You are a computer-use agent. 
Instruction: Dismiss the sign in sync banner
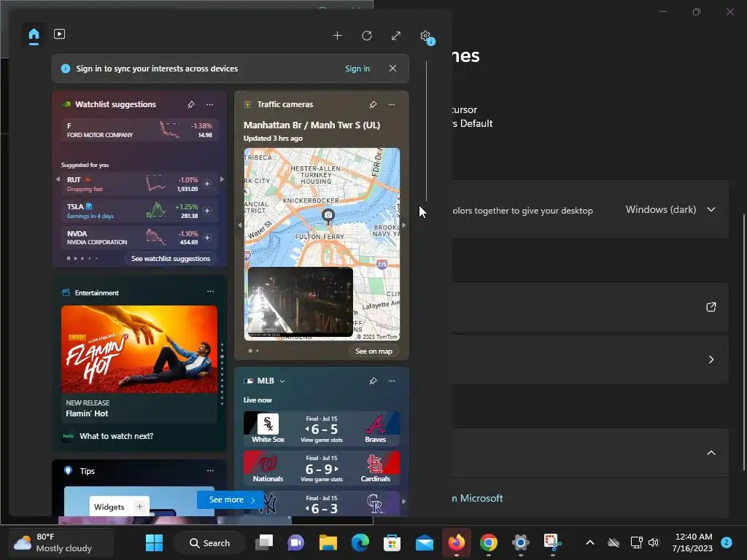click(x=392, y=68)
